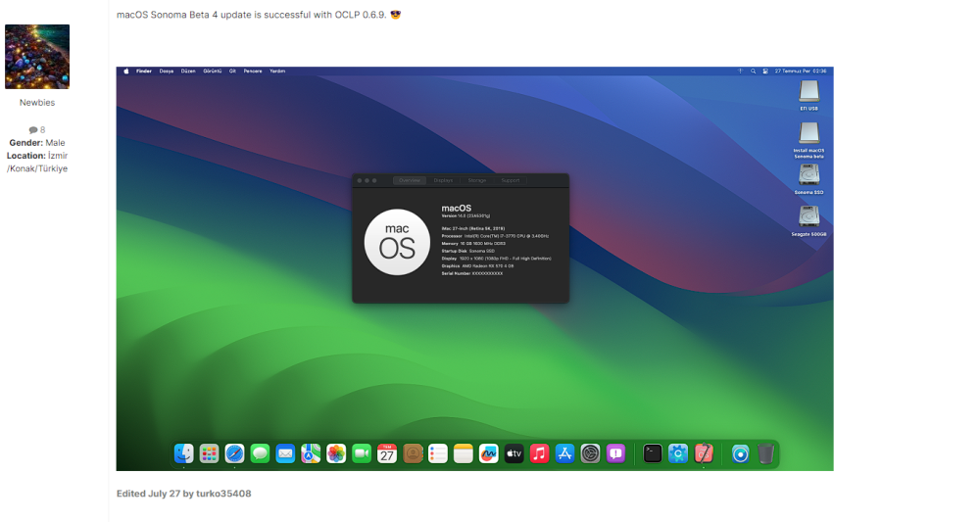The image size is (980, 522).
Task: Open Launchpad in the Dock
Action: tap(209, 454)
